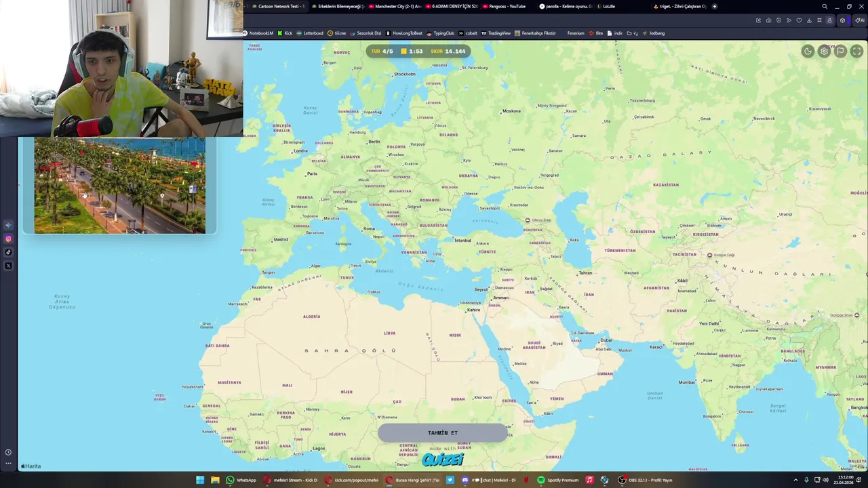This screenshot has width=868, height=488.
Task: Switch to Burası Hangi Şehir taskbar window
Action: [x=413, y=480]
